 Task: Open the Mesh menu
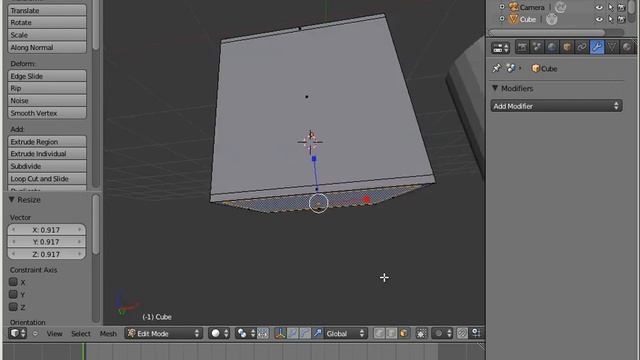[x=108, y=334]
